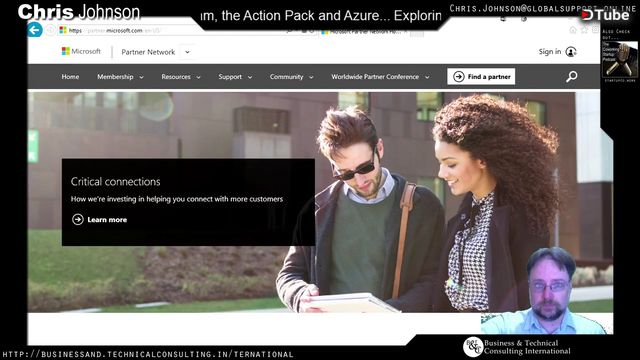Open the Consulting Startup Podcast thumbnail

pos(620,60)
